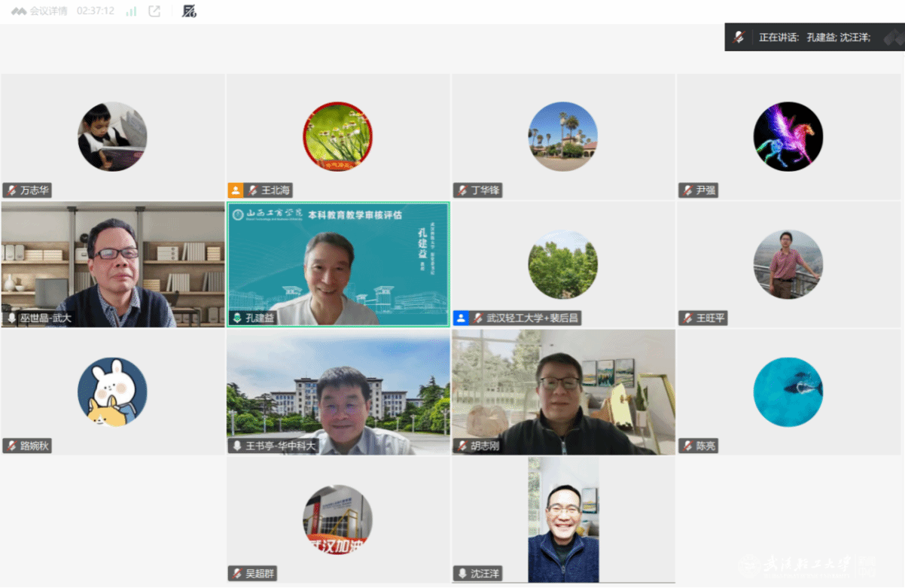This screenshot has height=588, width=905.
Task: Click the blue user badge beside 武汉轻工大学+裴后昌
Action: 461,318
